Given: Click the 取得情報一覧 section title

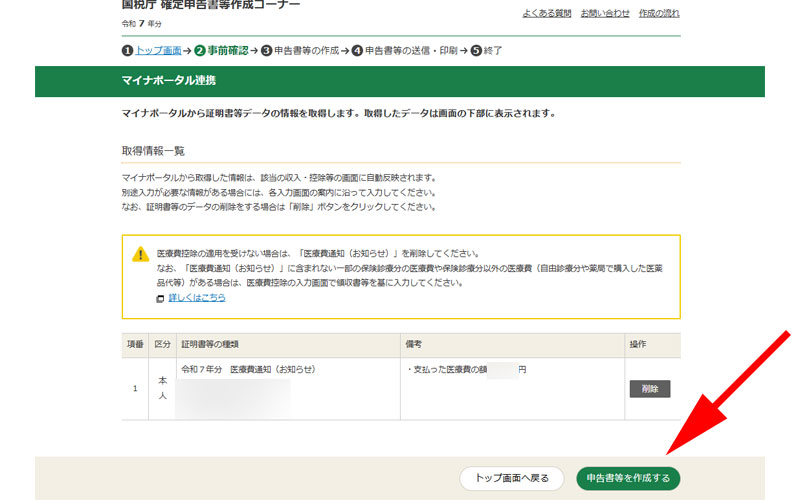Looking at the screenshot, I should click(153, 151).
